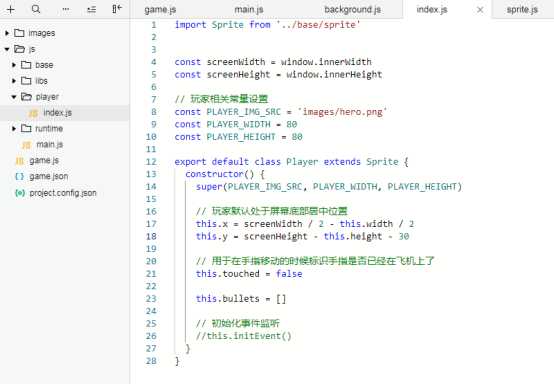Click the sort list icon in explorer toolbar
The width and height of the screenshot is (554, 385).
coord(92,10)
